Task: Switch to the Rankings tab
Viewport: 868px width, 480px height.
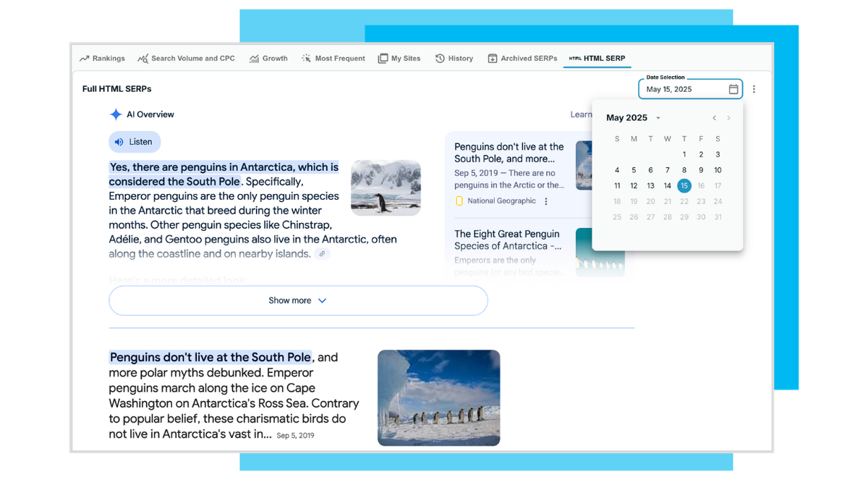Action: (102, 59)
